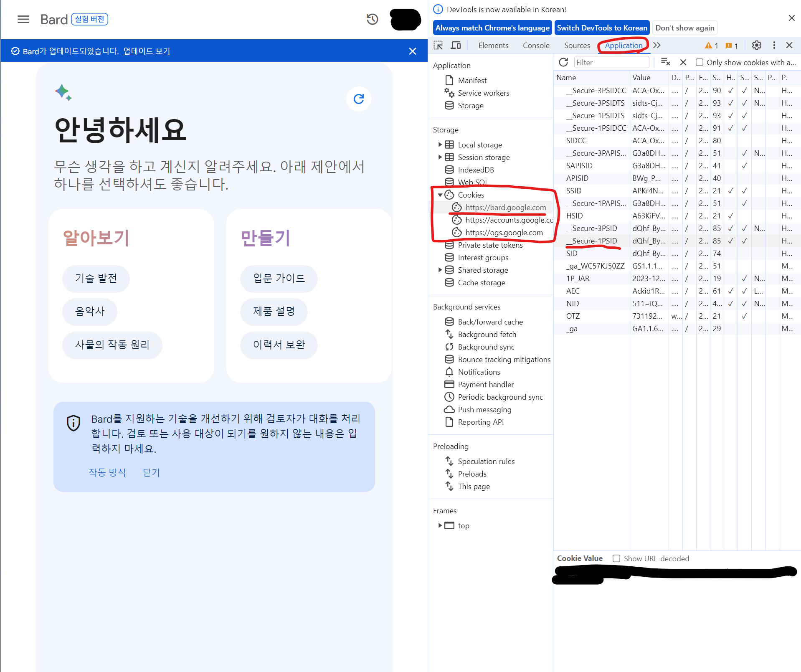This screenshot has height=672, width=801.
Task: Open Service workers in the sidebar
Action: click(483, 93)
